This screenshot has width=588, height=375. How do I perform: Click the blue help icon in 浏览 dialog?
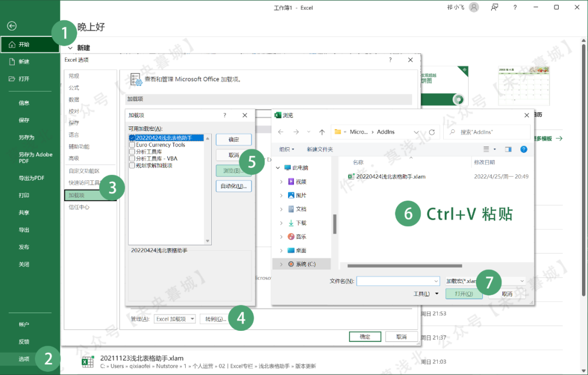point(524,149)
